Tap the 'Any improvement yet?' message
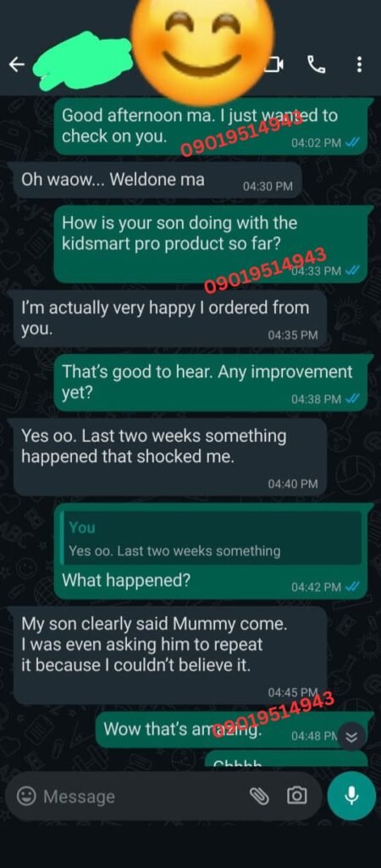This screenshot has height=868, width=381. [x=210, y=381]
